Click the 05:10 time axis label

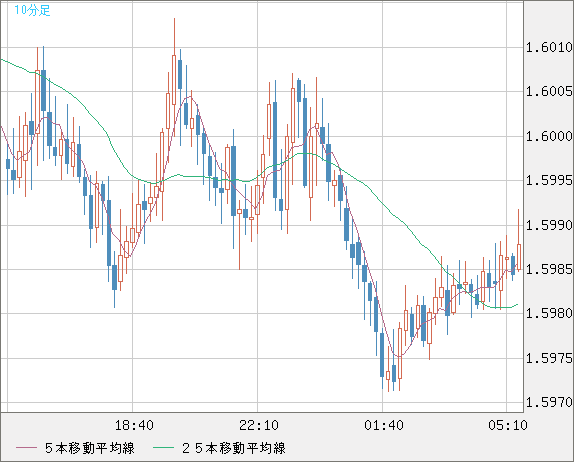tap(508, 425)
